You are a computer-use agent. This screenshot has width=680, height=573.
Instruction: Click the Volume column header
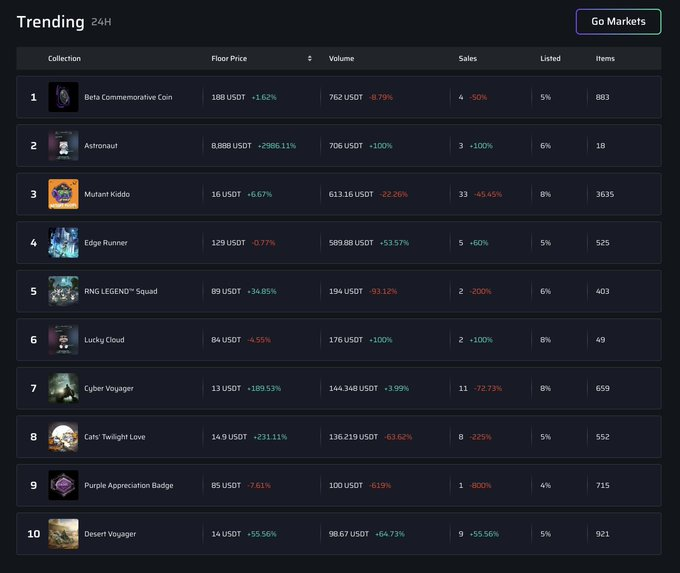341,59
